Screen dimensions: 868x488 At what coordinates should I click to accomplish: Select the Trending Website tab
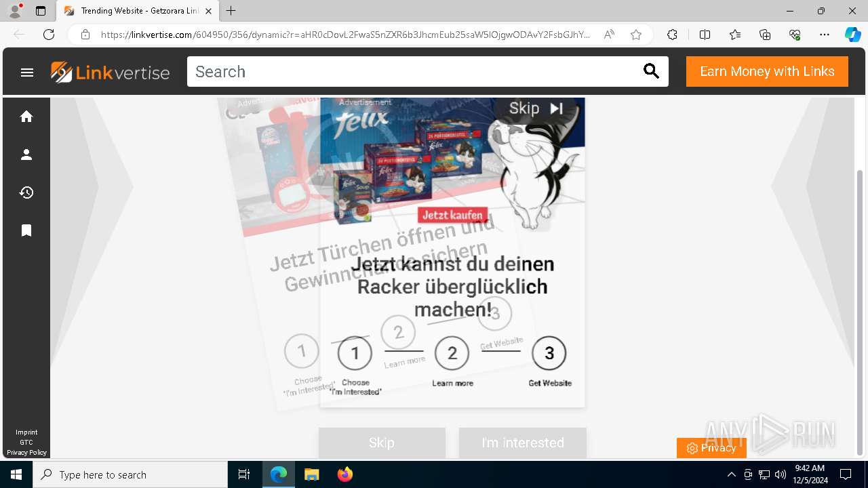click(x=138, y=11)
